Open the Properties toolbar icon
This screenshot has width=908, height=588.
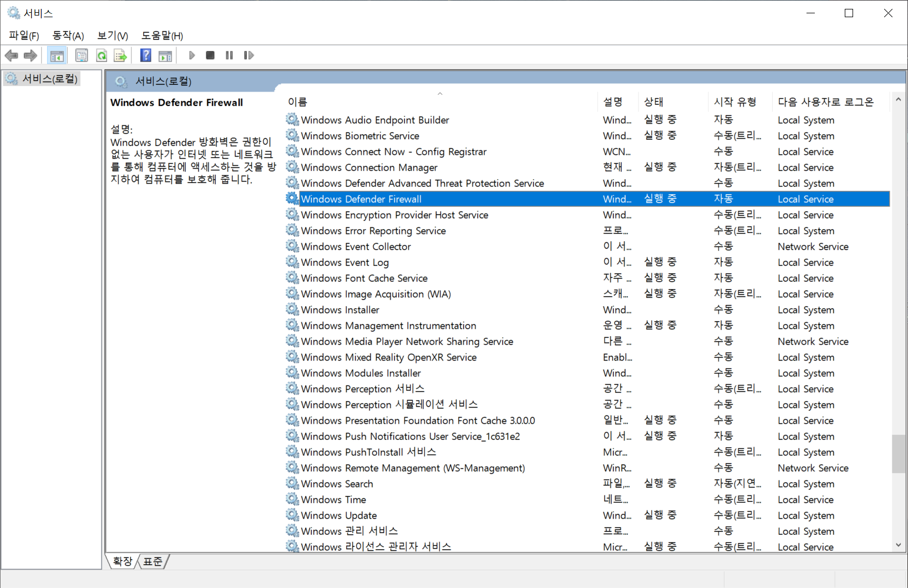pyautogui.click(x=82, y=55)
